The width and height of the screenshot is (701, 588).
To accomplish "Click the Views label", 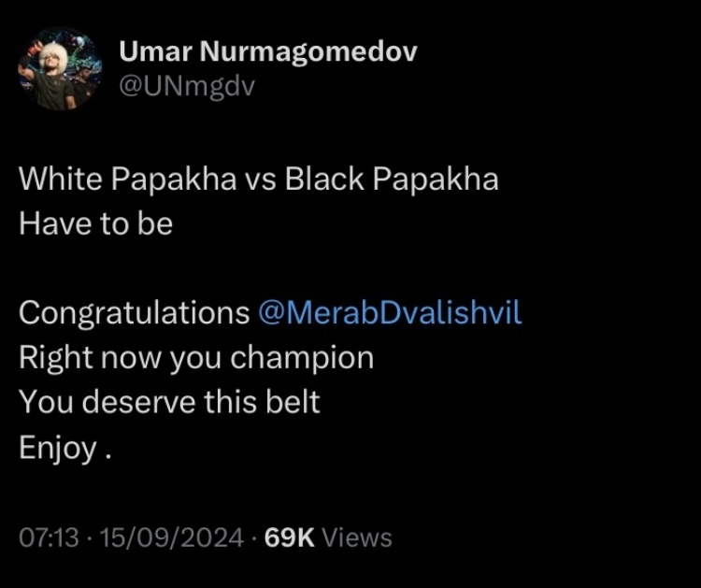I will click(x=357, y=537).
